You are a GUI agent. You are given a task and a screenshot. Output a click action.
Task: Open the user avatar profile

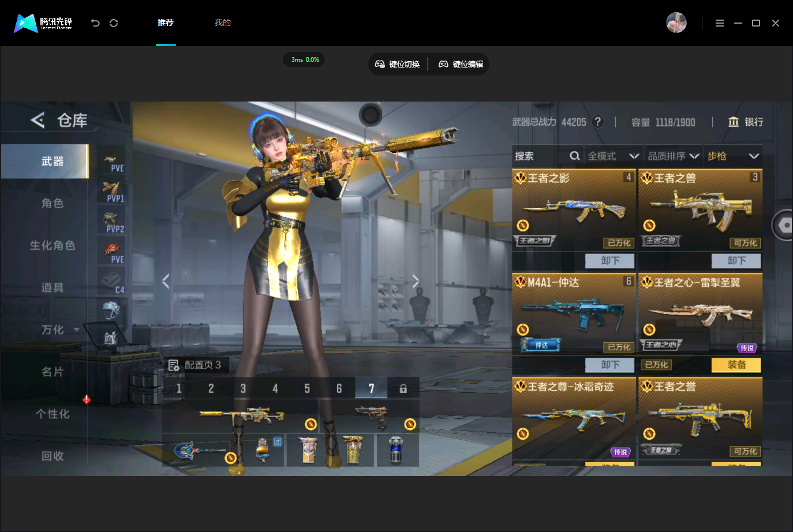(x=676, y=23)
